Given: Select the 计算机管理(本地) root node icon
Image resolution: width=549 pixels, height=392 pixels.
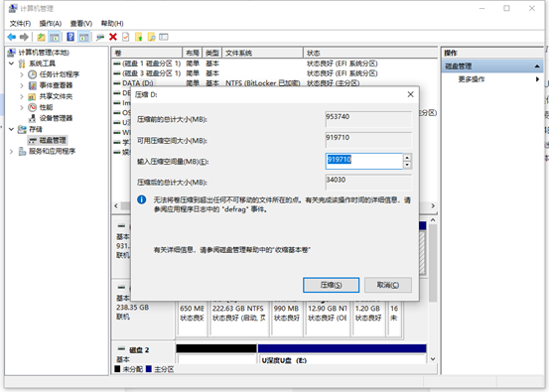Looking at the screenshot, I should (x=11, y=53).
